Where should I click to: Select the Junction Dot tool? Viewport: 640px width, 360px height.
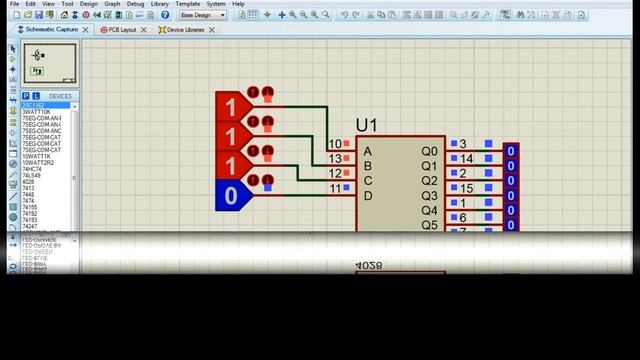(x=13, y=69)
